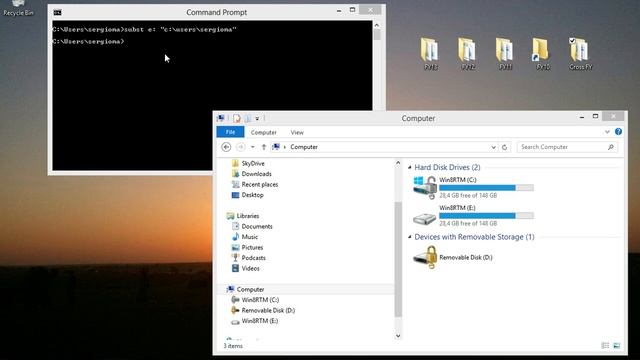Select the locked Removable Disk (D:) icon
This screenshot has width=640, height=360.
pyautogui.click(x=425, y=257)
